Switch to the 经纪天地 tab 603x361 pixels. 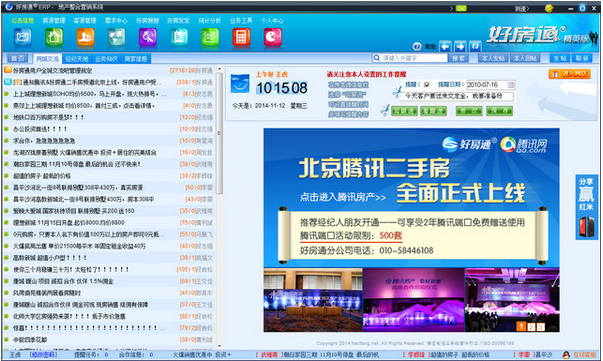(77, 59)
